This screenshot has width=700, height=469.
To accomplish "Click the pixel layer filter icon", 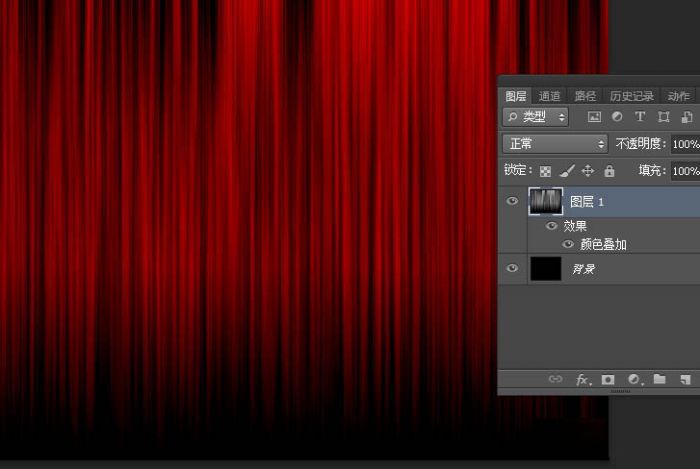I will coord(594,117).
